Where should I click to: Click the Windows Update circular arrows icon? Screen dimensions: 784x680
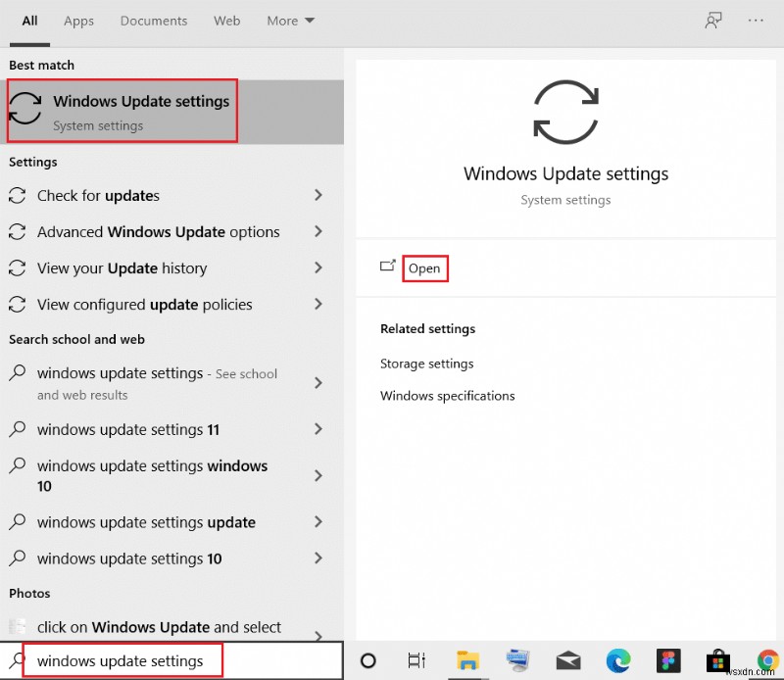pyautogui.click(x=565, y=110)
